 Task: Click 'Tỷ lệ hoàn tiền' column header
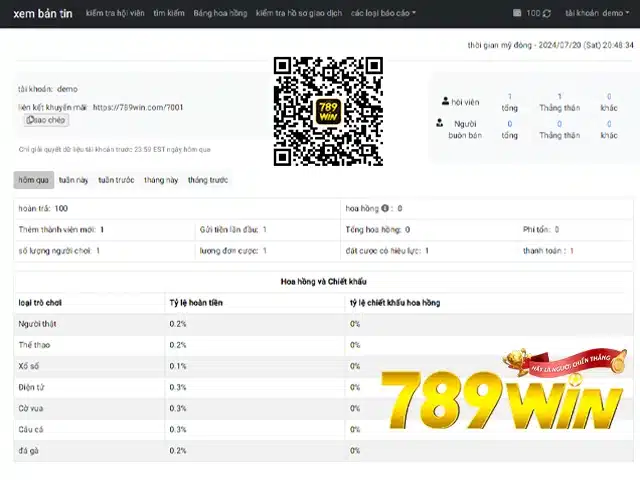pyautogui.click(x=196, y=303)
